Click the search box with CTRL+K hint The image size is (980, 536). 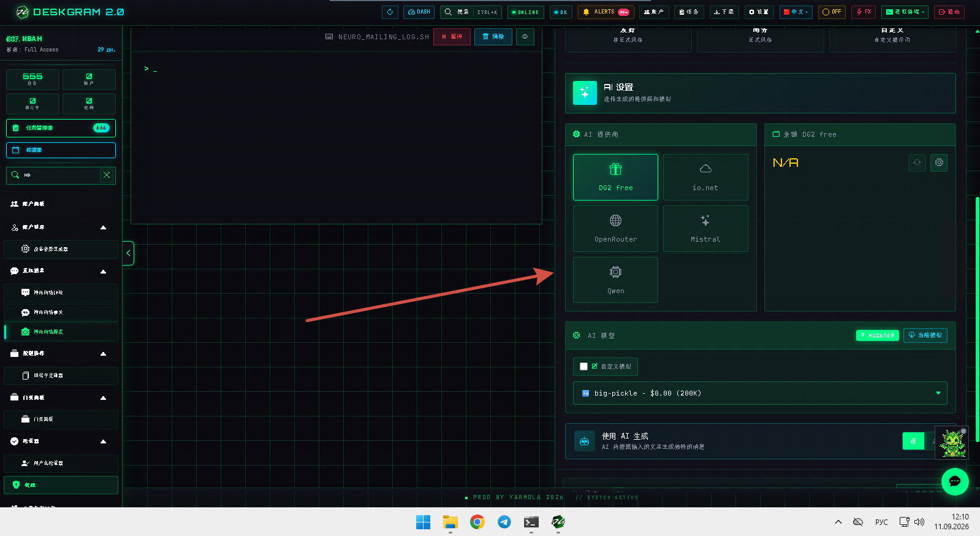(x=471, y=12)
